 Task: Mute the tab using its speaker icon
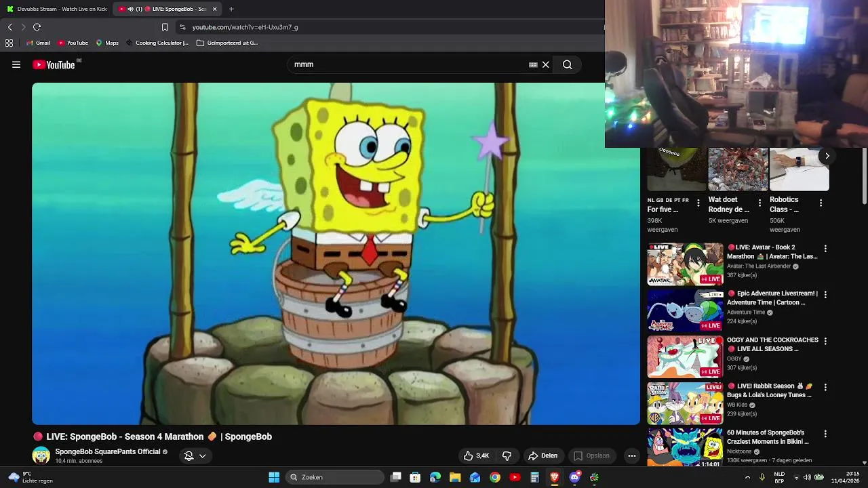point(130,9)
